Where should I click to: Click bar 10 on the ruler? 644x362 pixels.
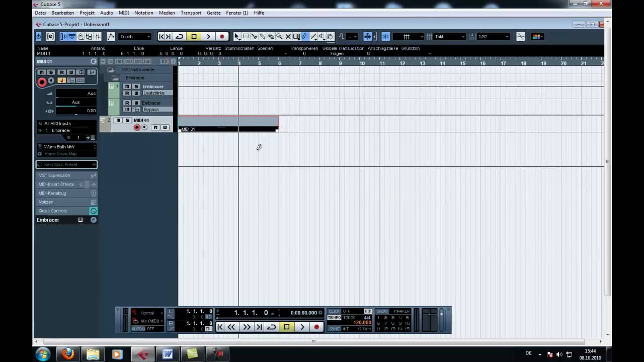coord(361,63)
